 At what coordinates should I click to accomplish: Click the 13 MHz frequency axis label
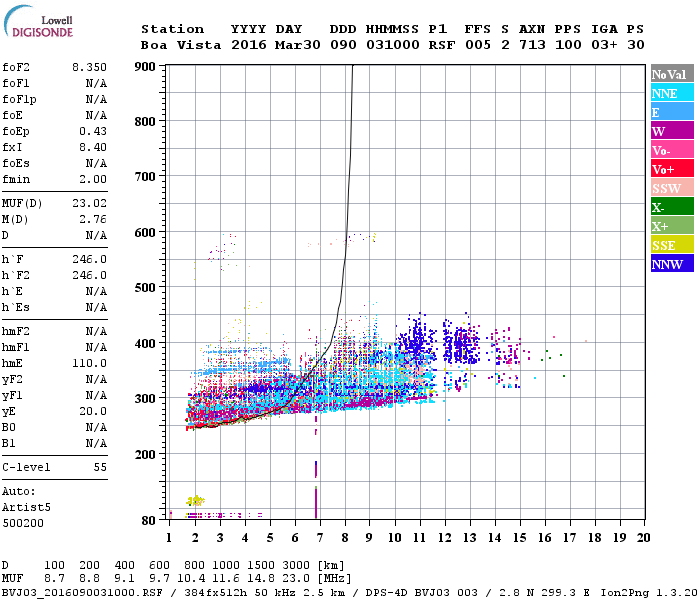pyautogui.click(x=470, y=538)
